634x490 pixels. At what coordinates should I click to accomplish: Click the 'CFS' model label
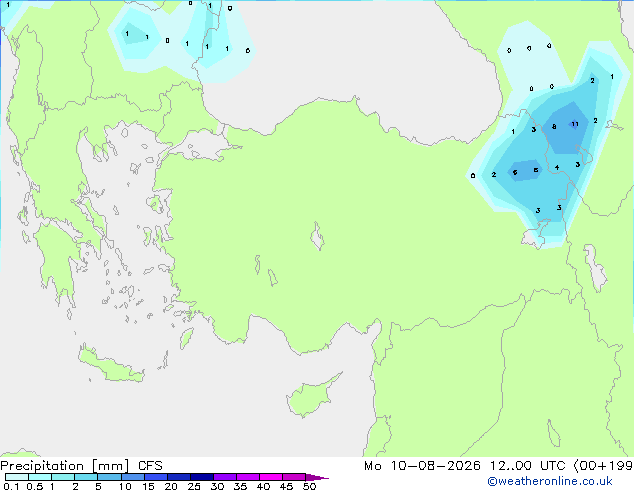tap(150, 466)
